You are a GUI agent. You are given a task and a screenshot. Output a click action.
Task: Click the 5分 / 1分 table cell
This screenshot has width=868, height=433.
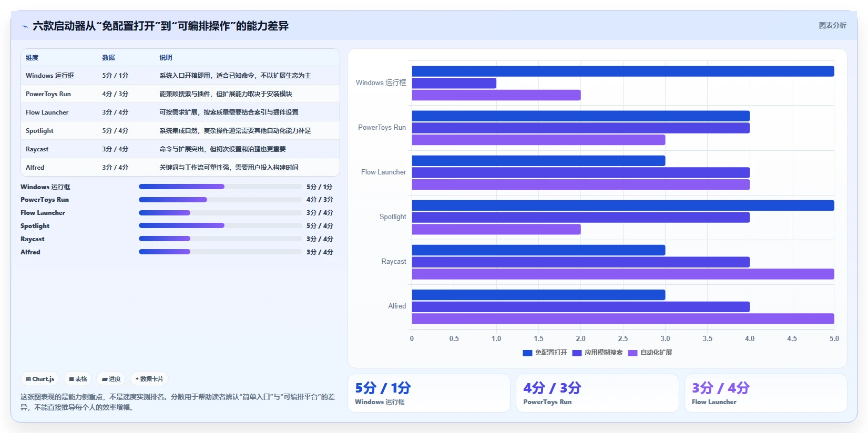click(x=115, y=76)
